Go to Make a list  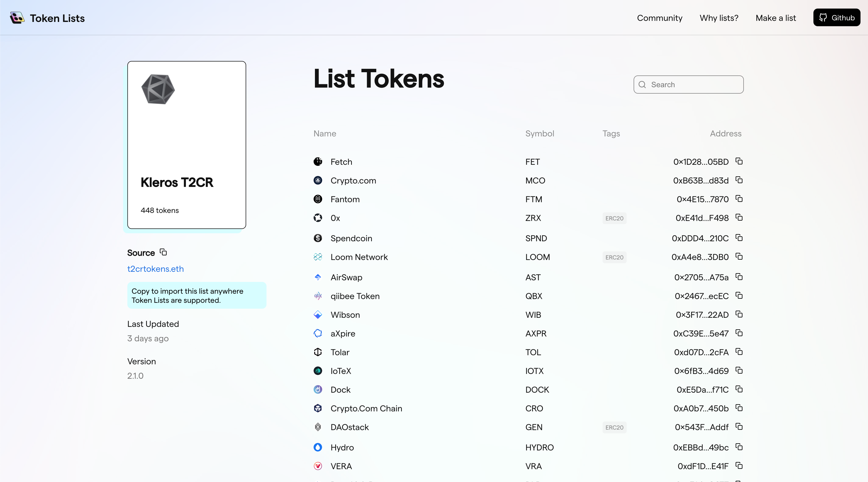point(776,18)
